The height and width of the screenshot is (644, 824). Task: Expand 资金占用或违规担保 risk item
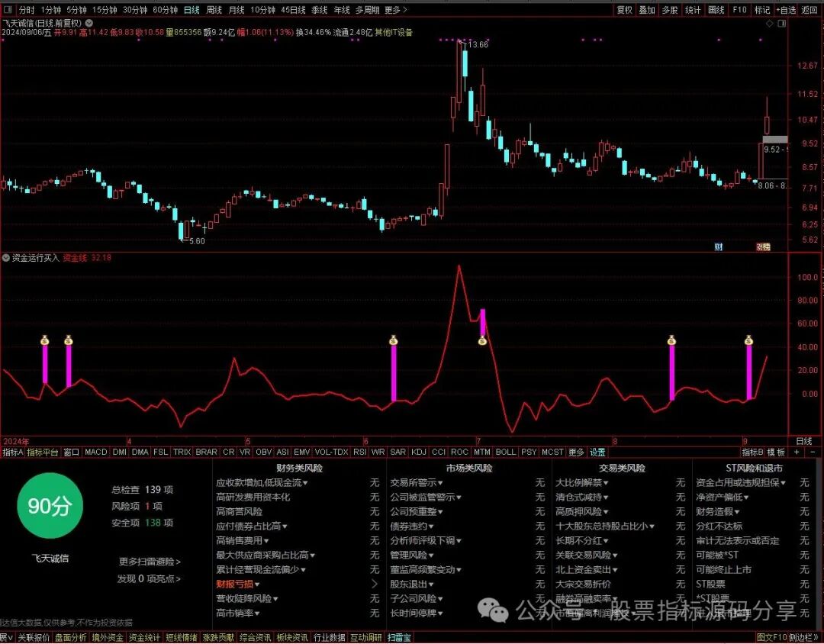coord(741,482)
